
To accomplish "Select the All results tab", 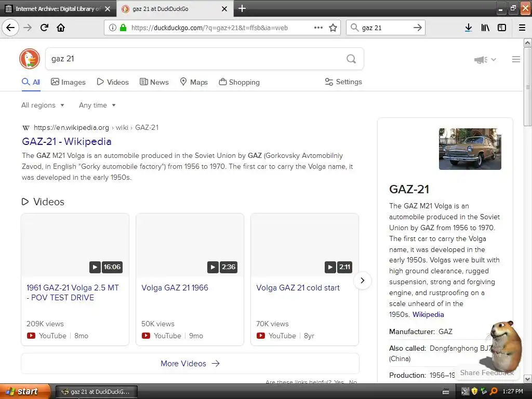I will pyautogui.click(x=31, y=82).
